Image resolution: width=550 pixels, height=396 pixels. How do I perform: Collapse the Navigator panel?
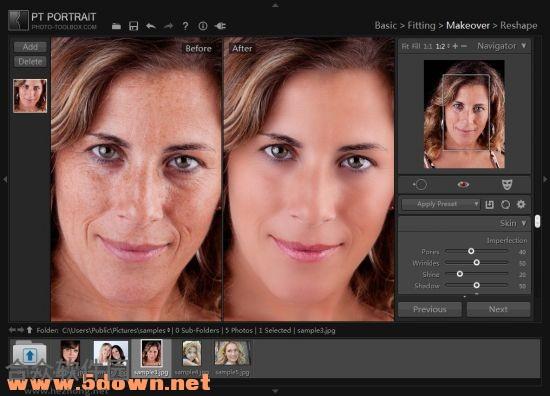pos(524,46)
